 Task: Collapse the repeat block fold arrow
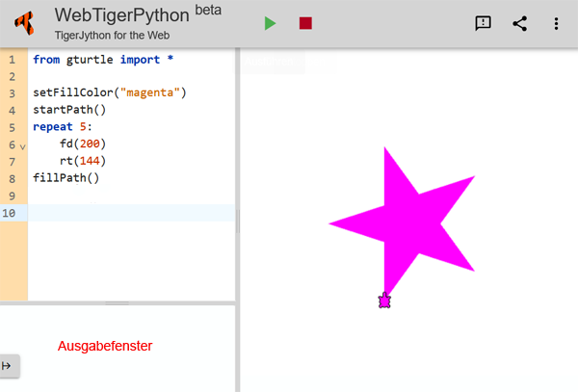pos(22,145)
